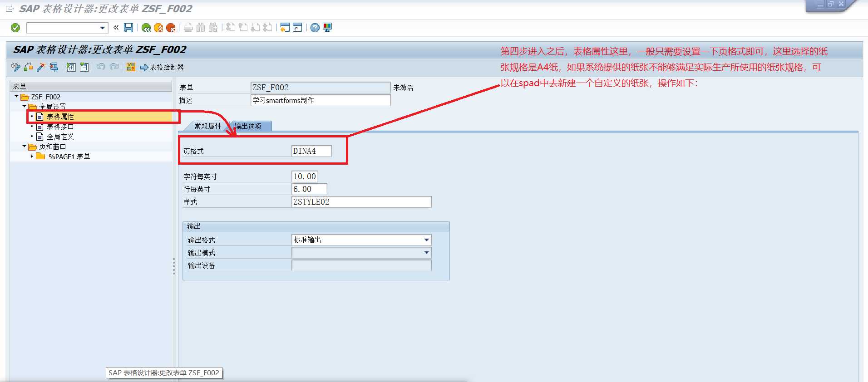This screenshot has width=868, height=382.
Task: Click the 样式 field ZSTYLE02
Action: click(x=361, y=202)
